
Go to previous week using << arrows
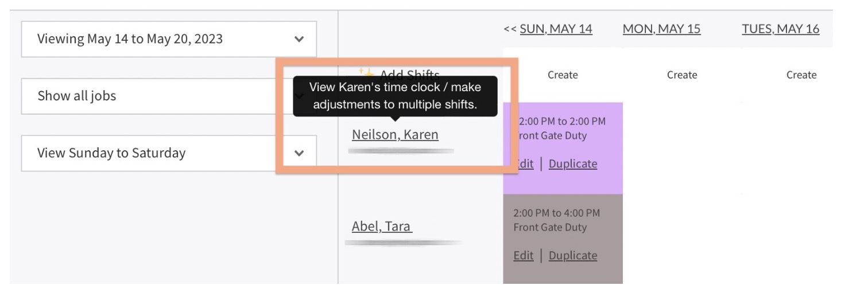pyautogui.click(x=510, y=29)
